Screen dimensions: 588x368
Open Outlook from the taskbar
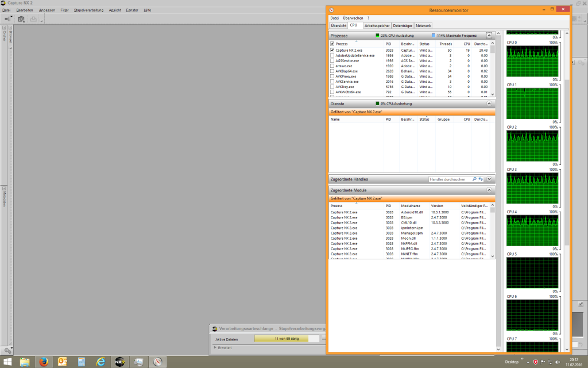[62, 362]
